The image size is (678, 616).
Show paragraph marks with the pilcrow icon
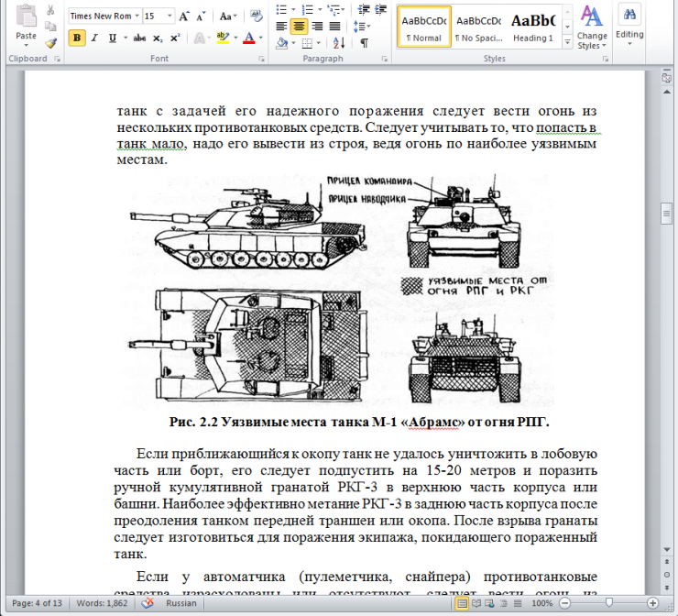tap(365, 43)
